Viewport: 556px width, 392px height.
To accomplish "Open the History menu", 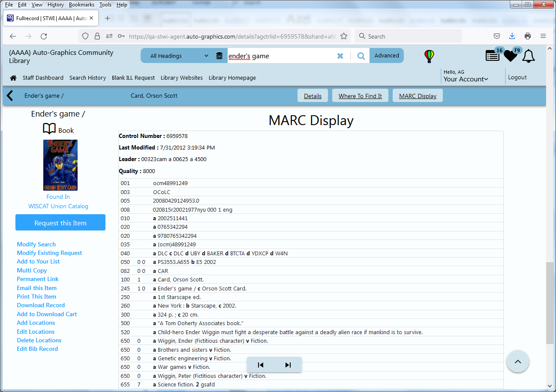I will pyautogui.click(x=56, y=5).
